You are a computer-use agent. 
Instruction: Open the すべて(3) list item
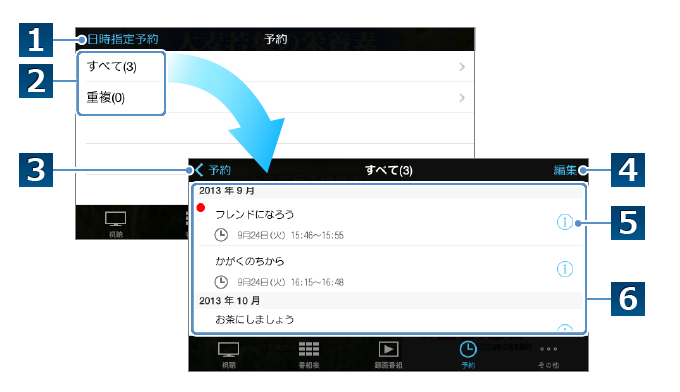[275, 66]
